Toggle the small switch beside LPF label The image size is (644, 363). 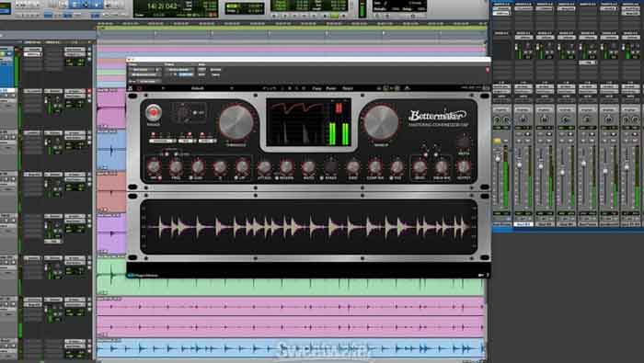coord(236,178)
